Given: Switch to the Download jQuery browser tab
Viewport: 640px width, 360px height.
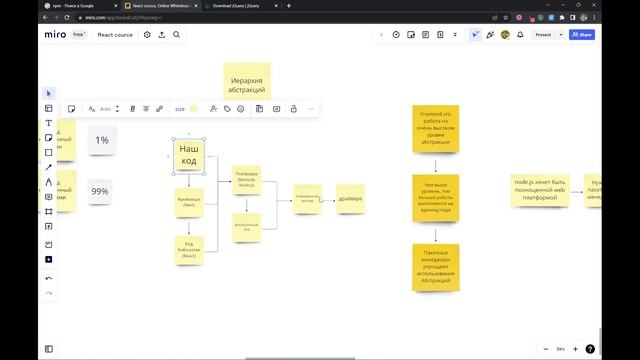Looking at the screenshot, I should pyautogui.click(x=241, y=6).
